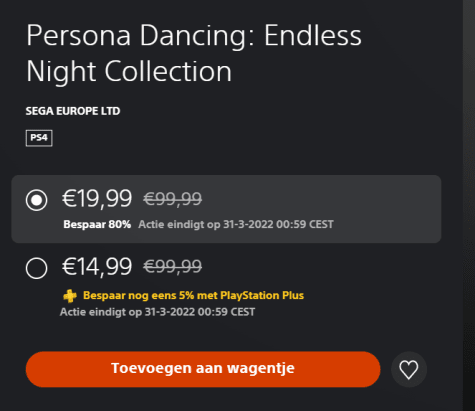
Task: Click the Bespaar nog eens 5% PlayStation Plus text
Action: coord(193,295)
